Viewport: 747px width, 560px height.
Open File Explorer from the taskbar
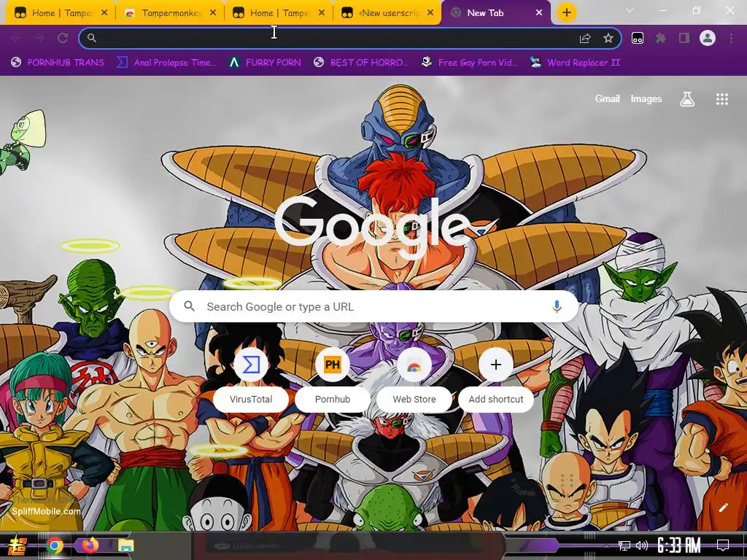pyautogui.click(x=125, y=545)
